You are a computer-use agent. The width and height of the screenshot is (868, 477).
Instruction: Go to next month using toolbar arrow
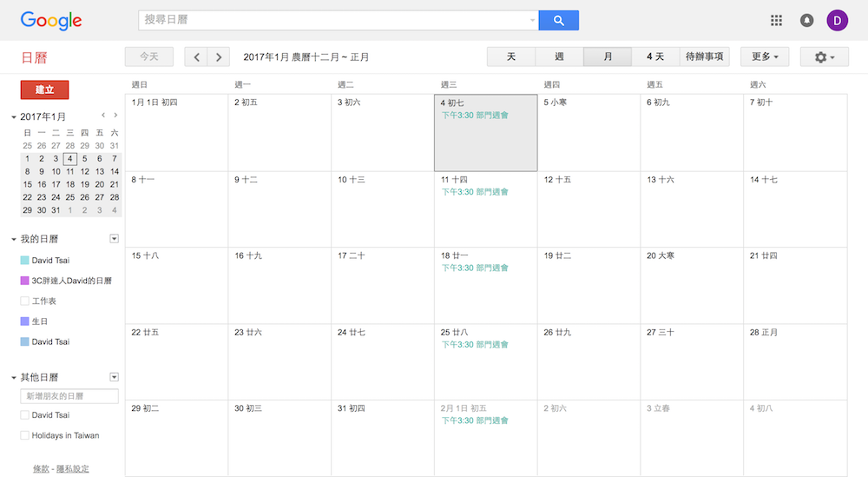coord(219,57)
